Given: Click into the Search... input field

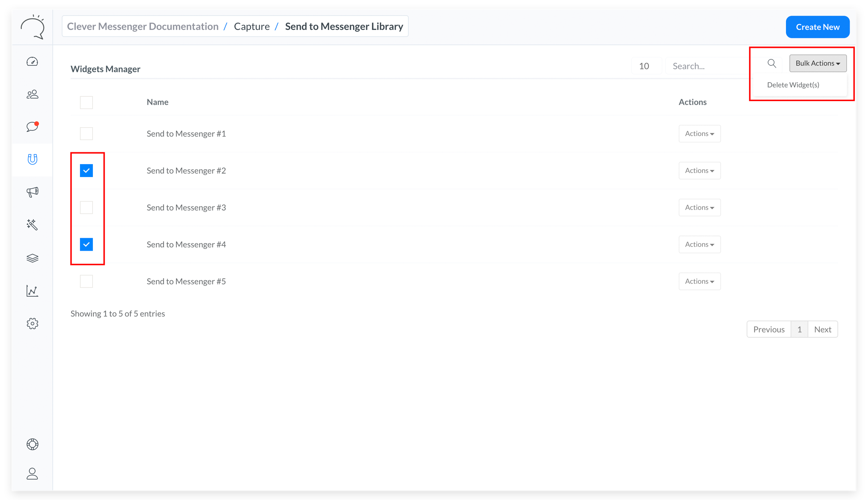Looking at the screenshot, I should point(707,66).
